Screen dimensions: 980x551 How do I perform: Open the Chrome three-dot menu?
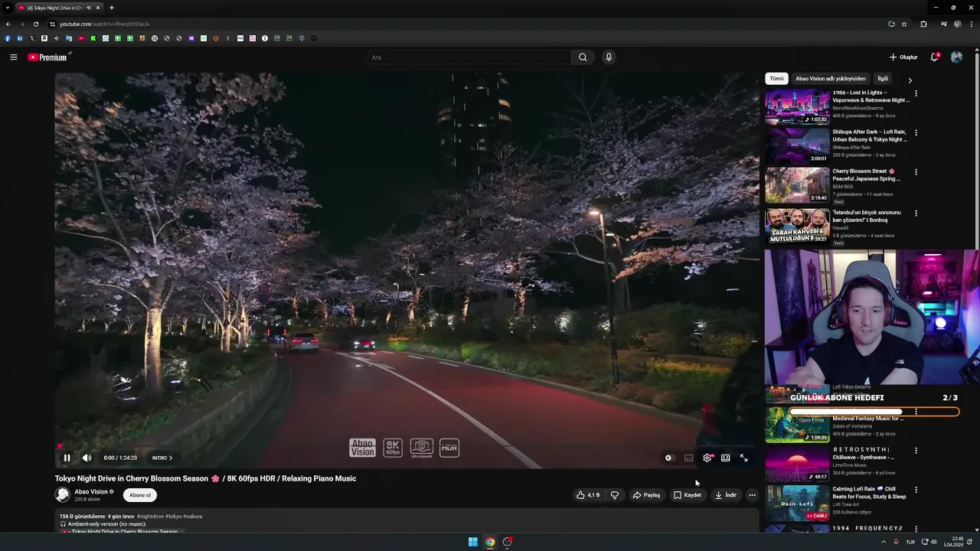[972, 24]
